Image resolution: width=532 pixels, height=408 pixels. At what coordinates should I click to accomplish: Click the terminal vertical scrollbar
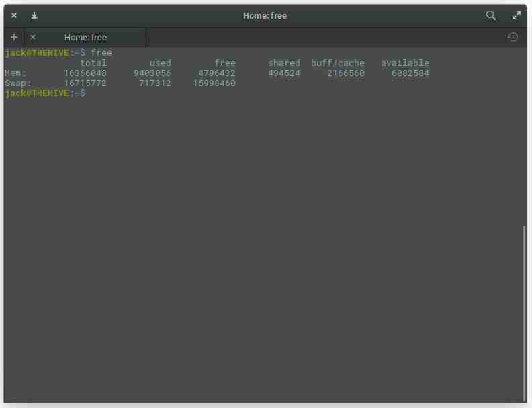click(x=525, y=313)
